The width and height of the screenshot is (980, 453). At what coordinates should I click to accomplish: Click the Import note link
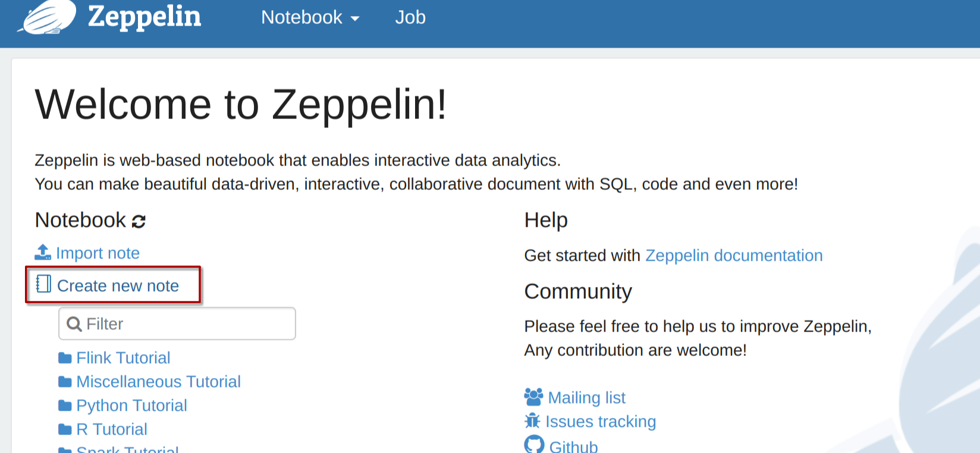click(x=98, y=253)
